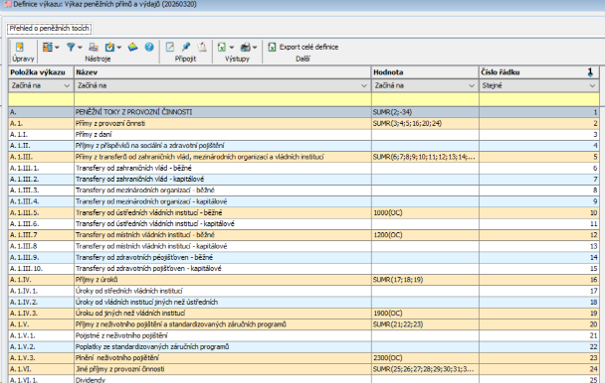Open Název filter condition dropdown
605x383 pixels.
[x=364, y=86]
